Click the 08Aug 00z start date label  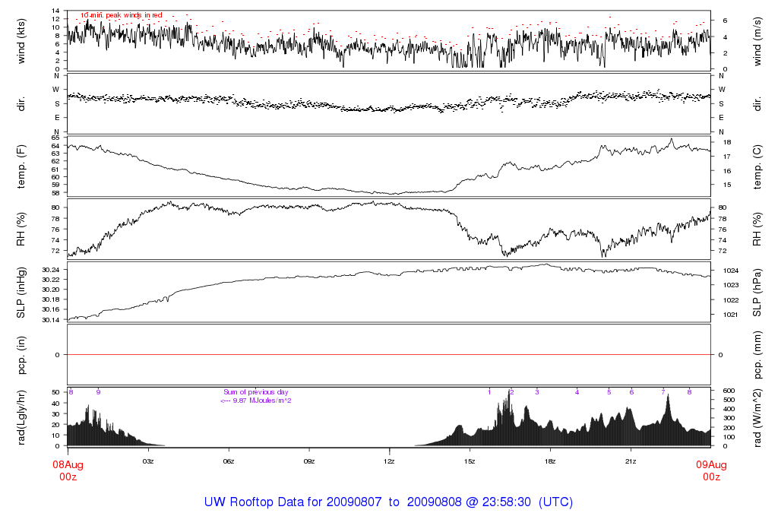[x=67, y=470]
